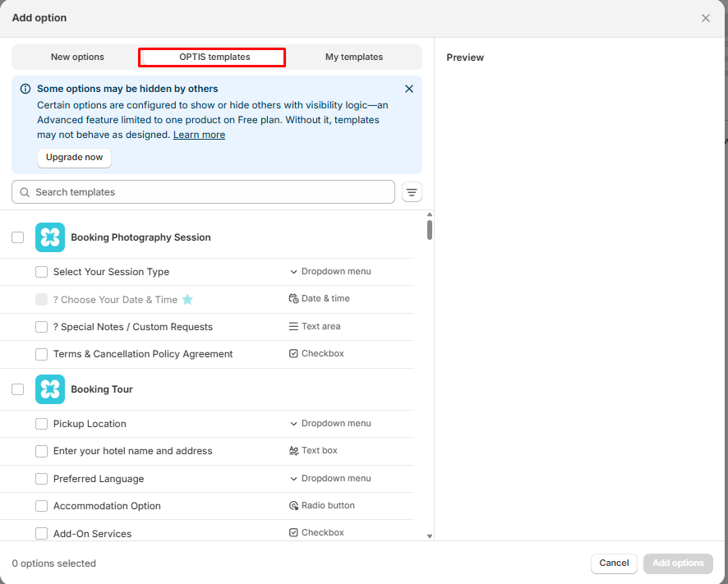Click disabled Choose Your Date & Time checkbox
The image size is (728, 584).
pyautogui.click(x=41, y=300)
